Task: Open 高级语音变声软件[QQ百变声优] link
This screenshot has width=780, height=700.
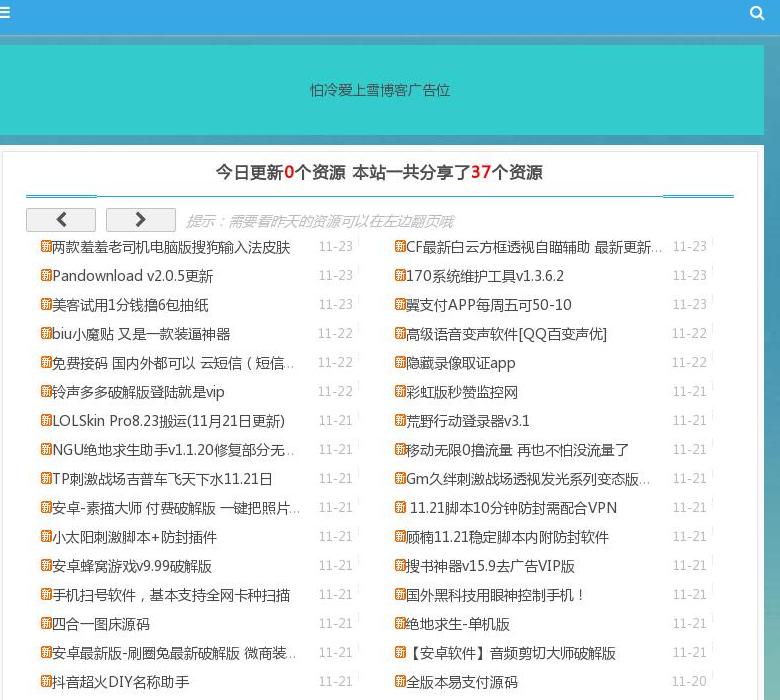Action: pyautogui.click(x=506, y=333)
